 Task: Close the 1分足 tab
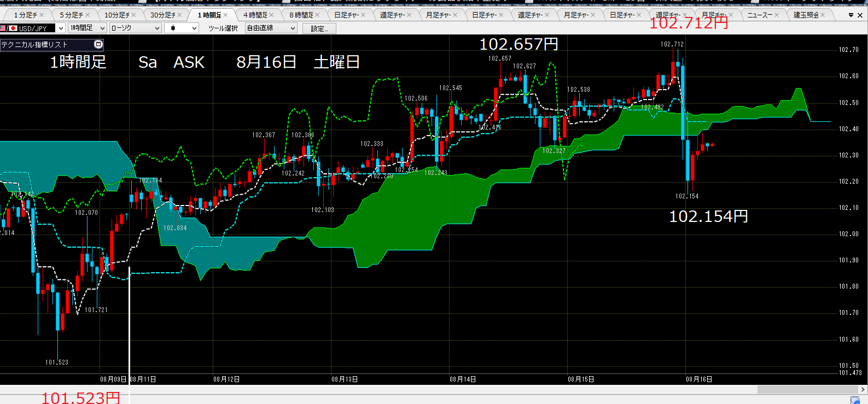pyautogui.click(x=42, y=15)
